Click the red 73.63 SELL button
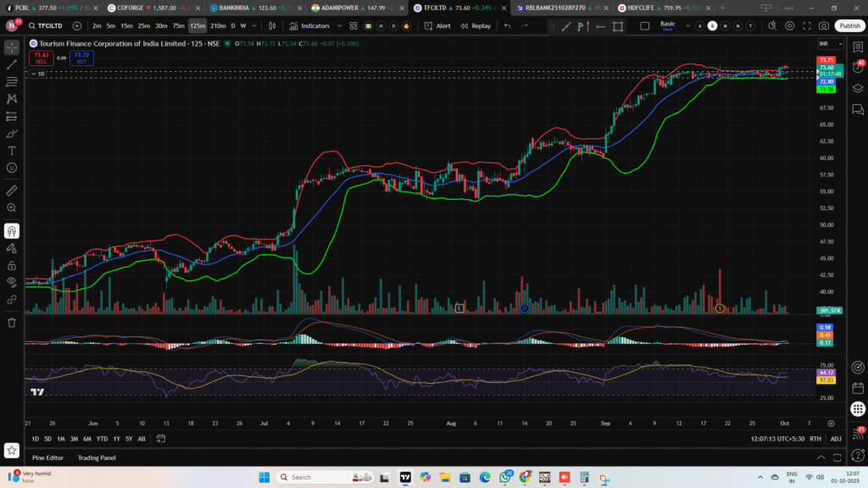The height and width of the screenshot is (488, 868). tap(39, 58)
